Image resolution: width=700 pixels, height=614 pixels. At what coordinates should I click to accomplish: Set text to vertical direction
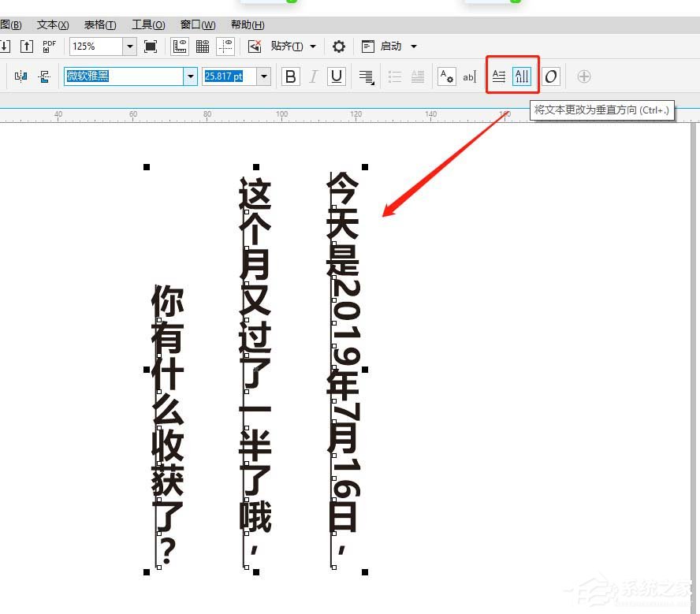pos(522,76)
